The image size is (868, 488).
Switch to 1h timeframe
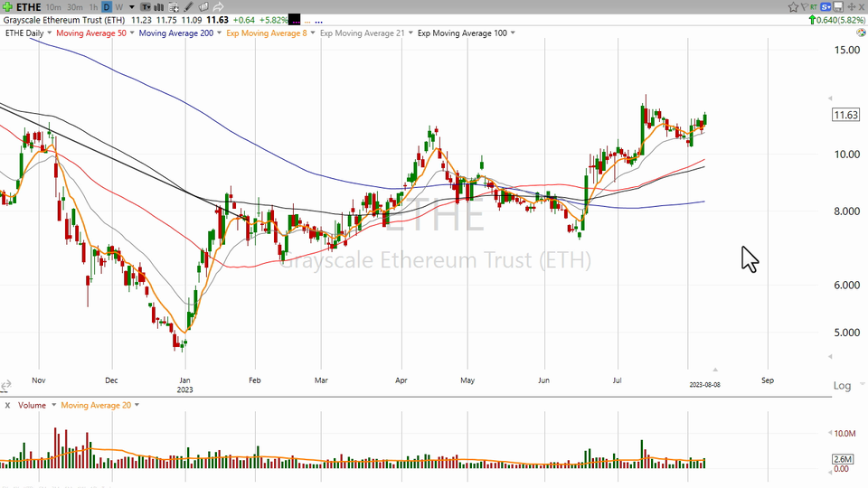click(x=93, y=7)
